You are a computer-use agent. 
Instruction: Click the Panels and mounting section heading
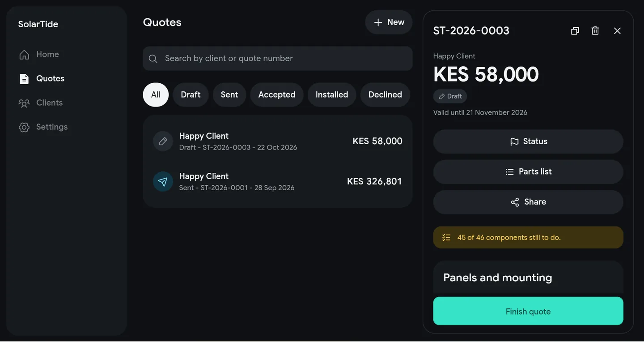click(498, 278)
